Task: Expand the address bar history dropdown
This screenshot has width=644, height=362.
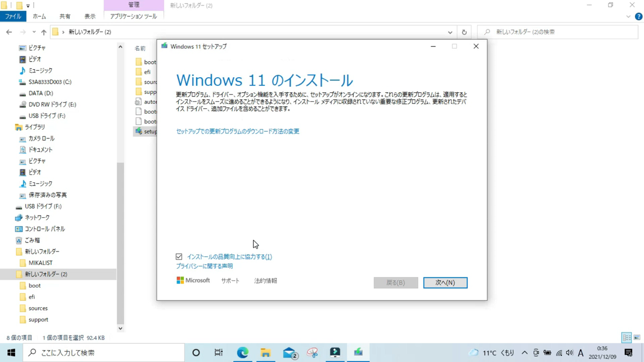Action: [x=450, y=32]
